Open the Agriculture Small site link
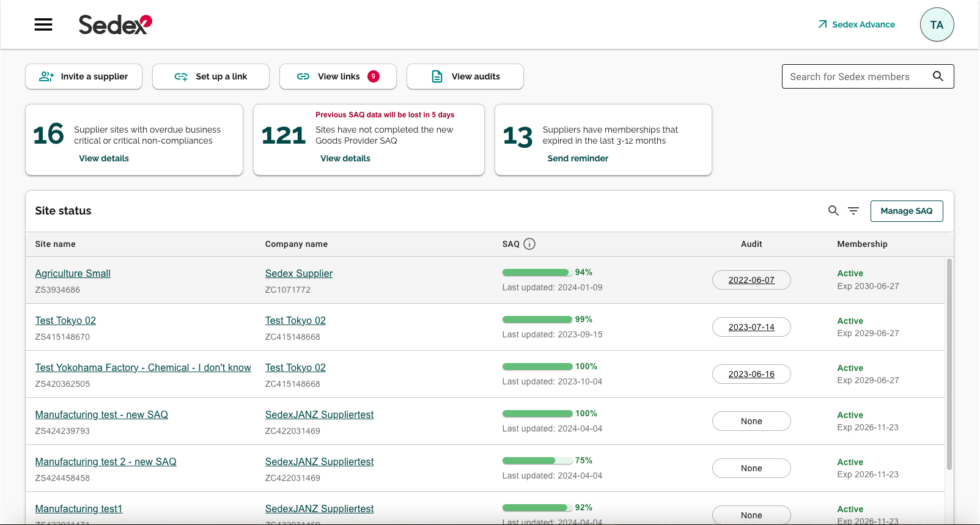This screenshot has width=980, height=525. click(73, 273)
